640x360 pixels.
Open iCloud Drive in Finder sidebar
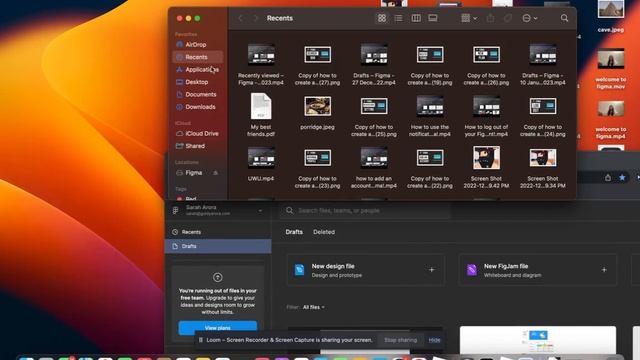pos(198,133)
